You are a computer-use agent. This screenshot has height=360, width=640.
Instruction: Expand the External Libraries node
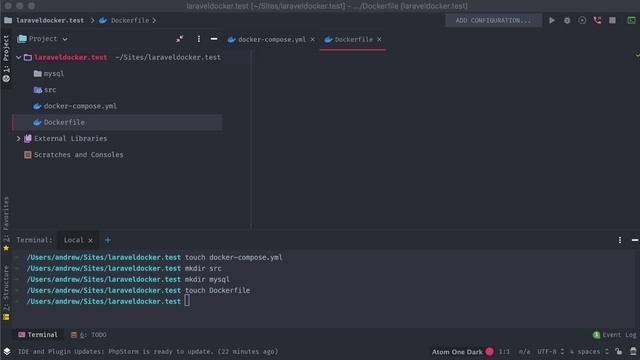pyautogui.click(x=18, y=139)
